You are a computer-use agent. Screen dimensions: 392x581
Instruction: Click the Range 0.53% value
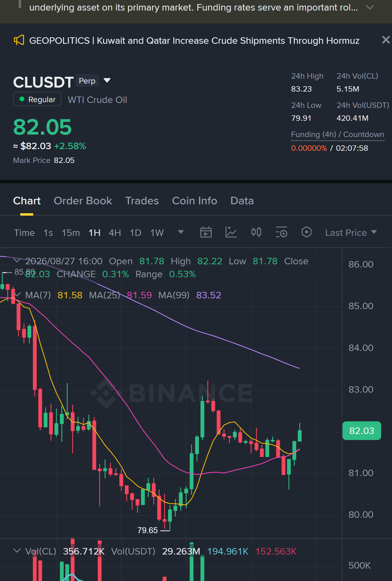coord(182,274)
